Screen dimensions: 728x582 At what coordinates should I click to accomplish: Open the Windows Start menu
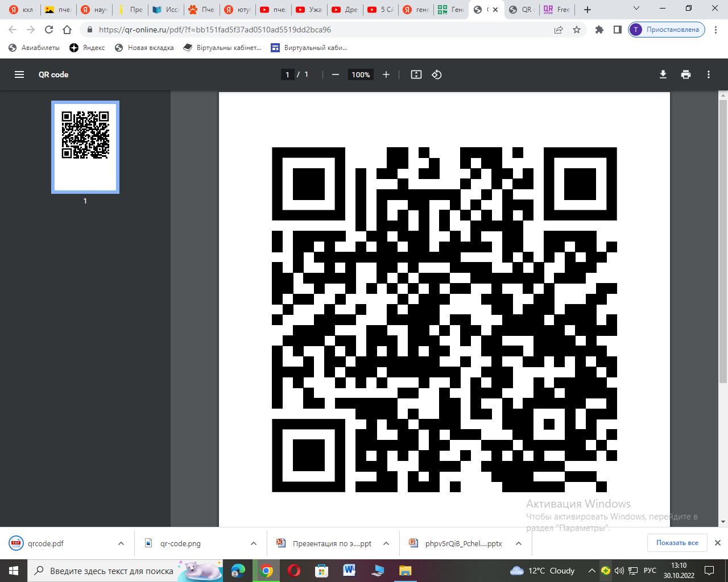coord(14,571)
